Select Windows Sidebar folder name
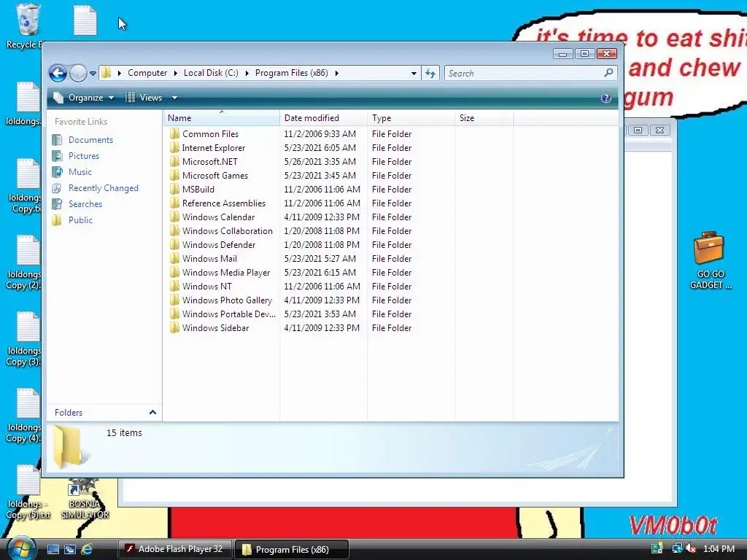 point(215,328)
